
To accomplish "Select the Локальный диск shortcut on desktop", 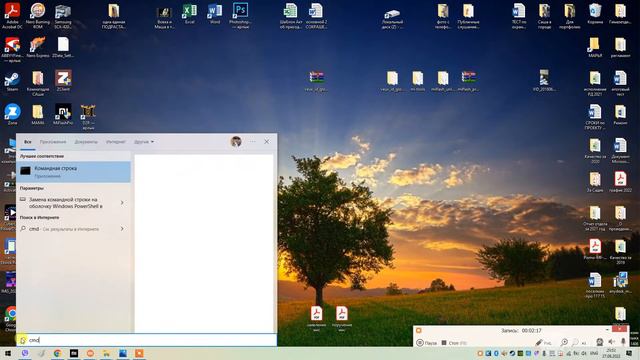I will coord(392,19).
